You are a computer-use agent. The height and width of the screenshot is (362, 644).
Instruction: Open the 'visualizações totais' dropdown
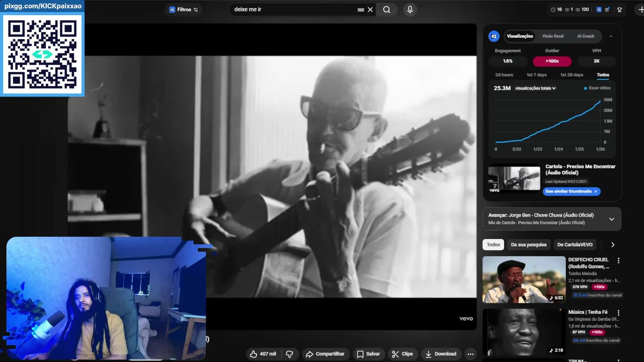tap(535, 88)
